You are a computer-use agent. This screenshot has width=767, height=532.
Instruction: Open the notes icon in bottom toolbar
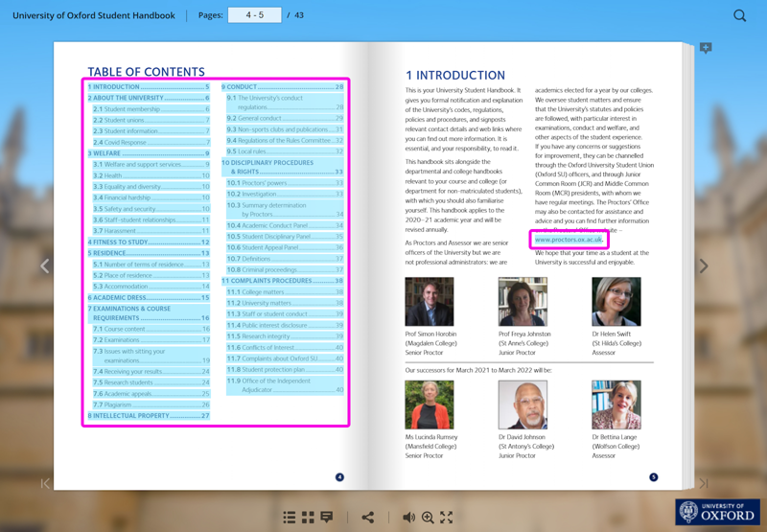point(327,518)
